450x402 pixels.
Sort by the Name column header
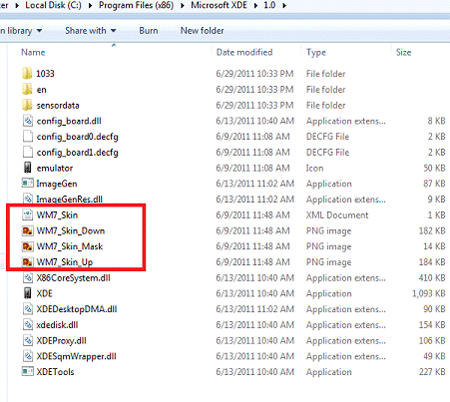point(33,52)
